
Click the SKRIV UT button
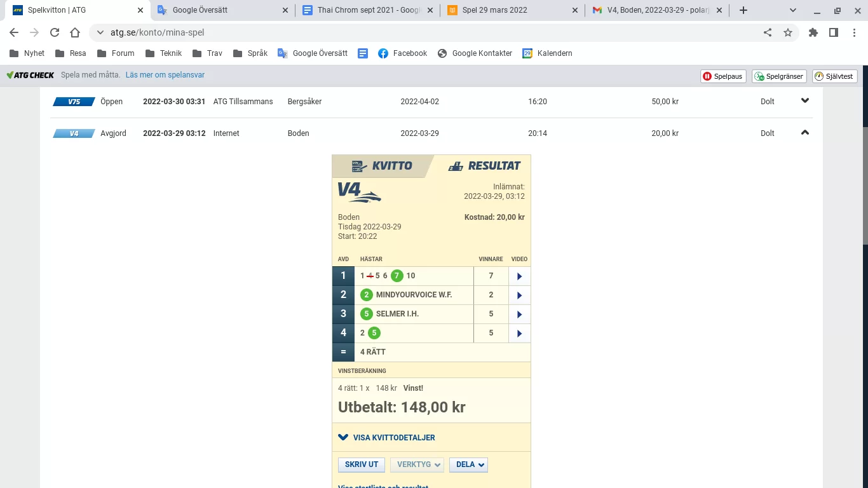pyautogui.click(x=361, y=464)
